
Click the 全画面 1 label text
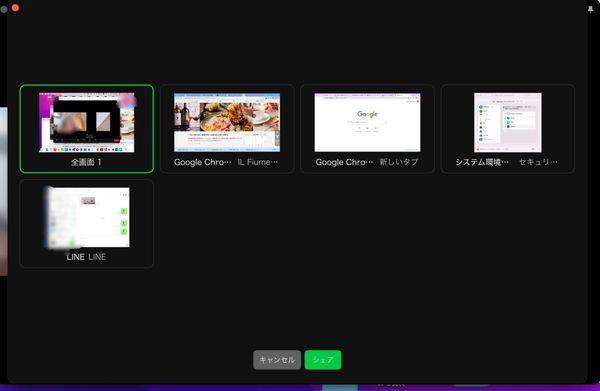click(86, 162)
